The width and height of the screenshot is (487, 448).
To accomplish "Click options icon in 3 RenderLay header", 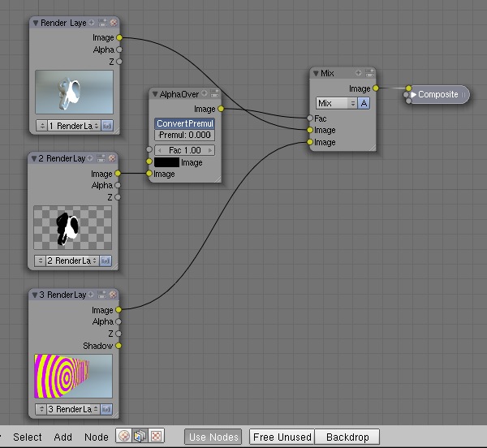I will [101, 295].
